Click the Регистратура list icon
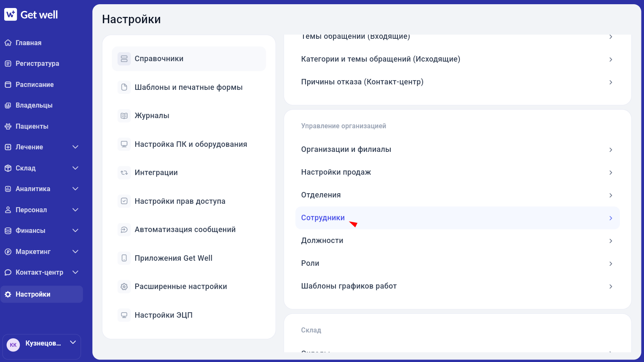Image resolution: width=644 pixels, height=362 pixels. (x=8, y=64)
